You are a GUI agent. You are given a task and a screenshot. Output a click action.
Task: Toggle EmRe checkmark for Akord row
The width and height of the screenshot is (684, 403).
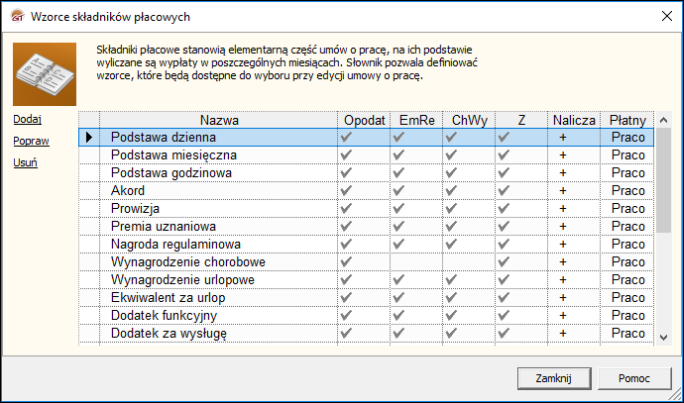click(x=398, y=191)
